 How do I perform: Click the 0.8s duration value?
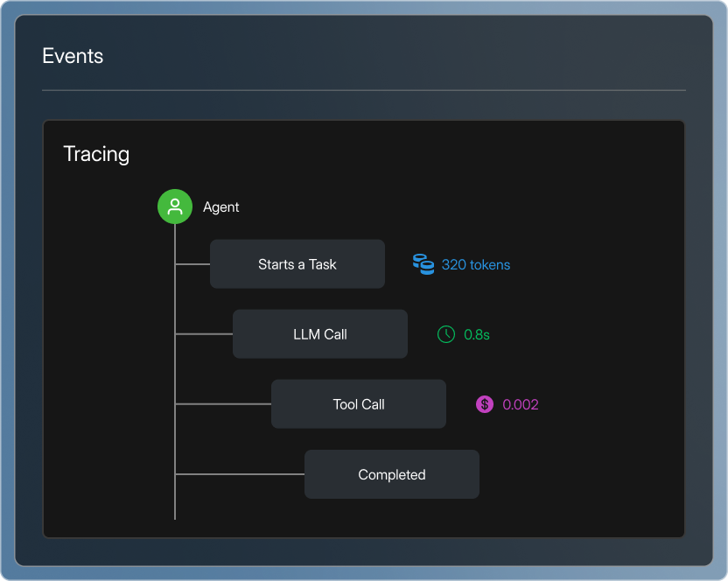[x=477, y=335]
